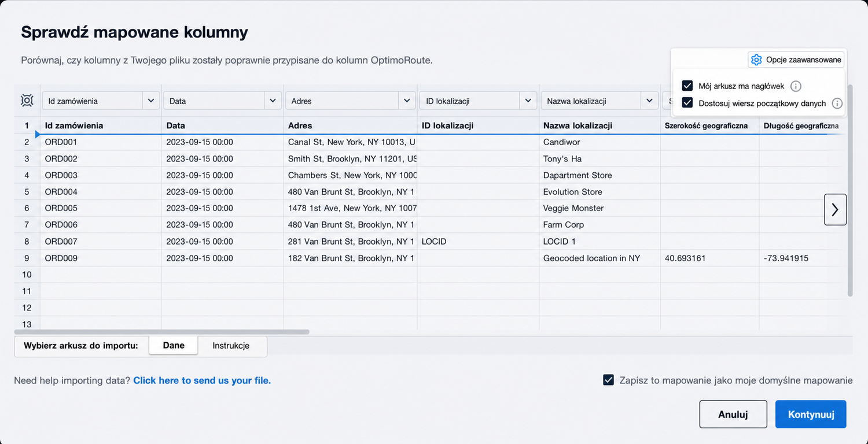The width and height of the screenshot is (868, 444).
Task: Click the 'Candiwor' location name cell
Action: [x=599, y=142]
